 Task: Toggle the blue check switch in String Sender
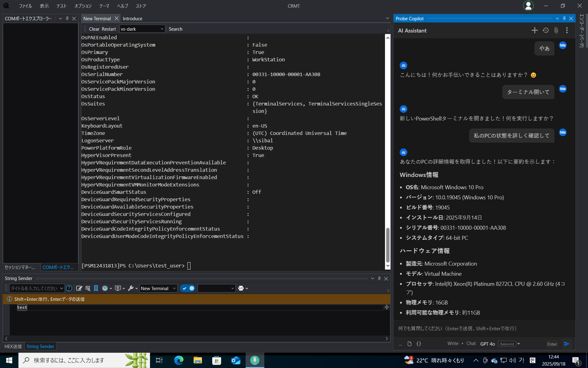187,288
